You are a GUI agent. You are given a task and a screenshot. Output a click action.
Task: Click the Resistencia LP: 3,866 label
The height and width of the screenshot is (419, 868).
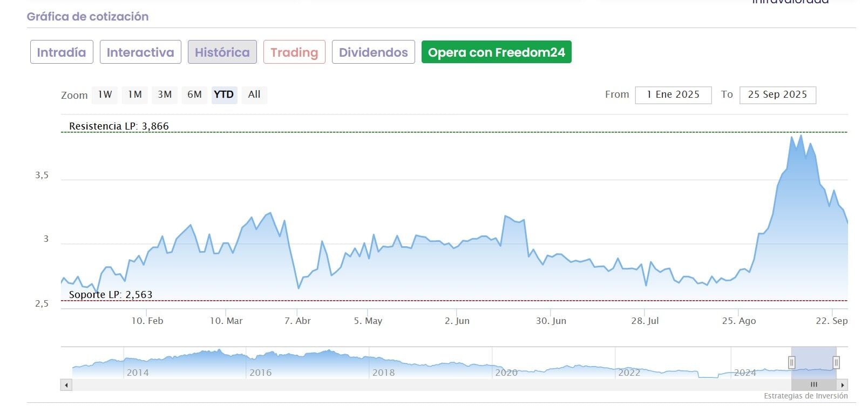click(x=119, y=126)
